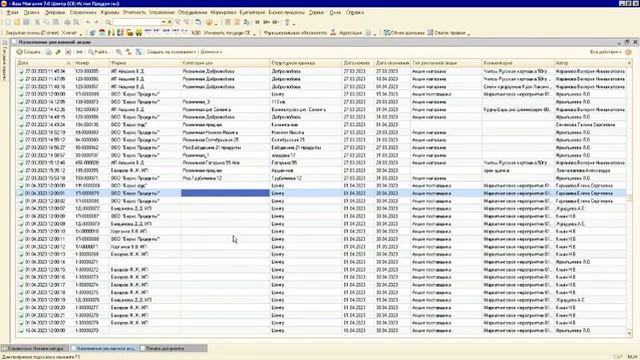Select the row dated 27.03.2023 11:45:34
Screen dimensions: 640x360
tap(321, 71)
